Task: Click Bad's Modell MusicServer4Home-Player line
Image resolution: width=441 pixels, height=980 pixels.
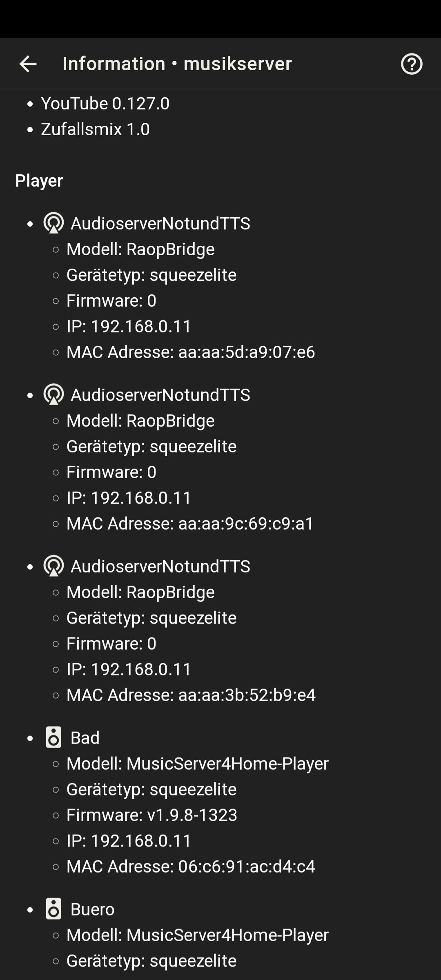Action: [x=197, y=764]
